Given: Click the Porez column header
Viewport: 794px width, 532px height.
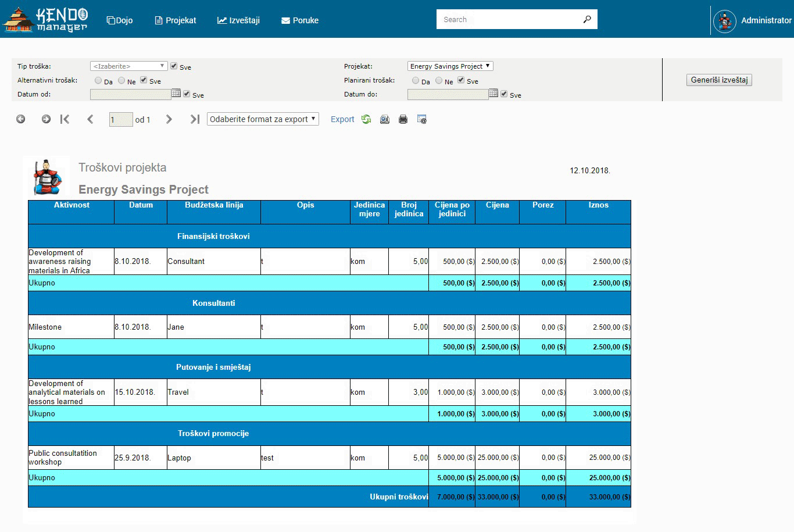Looking at the screenshot, I should 543,212.
